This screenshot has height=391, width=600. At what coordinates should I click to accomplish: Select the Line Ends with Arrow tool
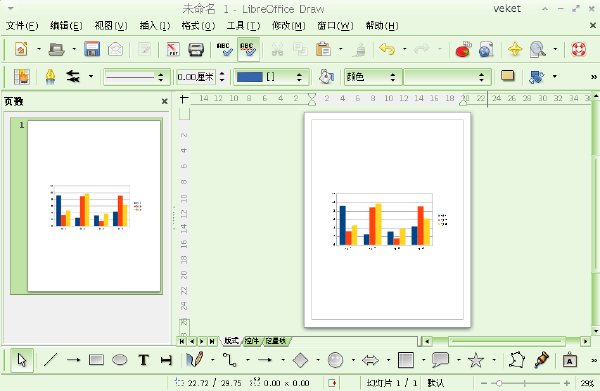pyautogui.click(x=73, y=360)
